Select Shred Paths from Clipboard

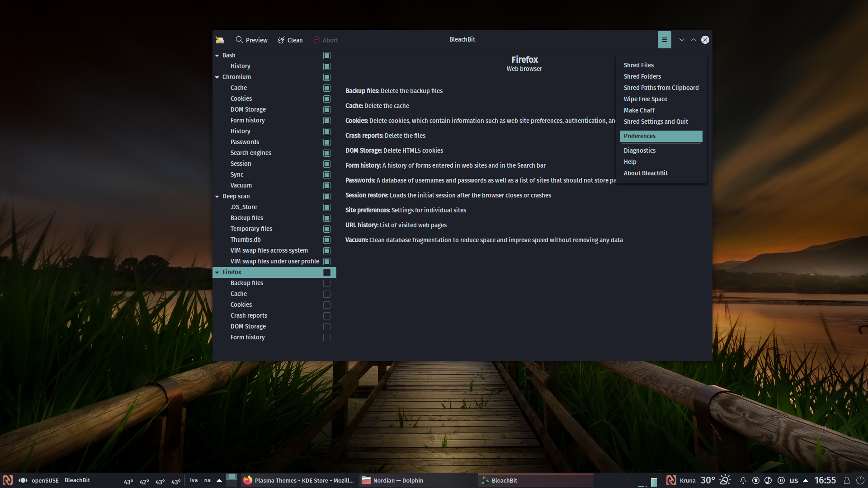661,88
